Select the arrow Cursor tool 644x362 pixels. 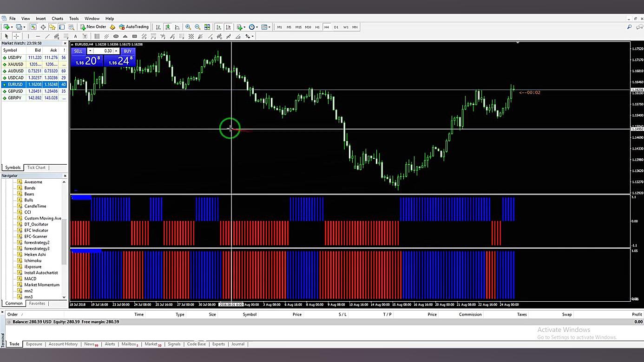click(x=7, y=36)
